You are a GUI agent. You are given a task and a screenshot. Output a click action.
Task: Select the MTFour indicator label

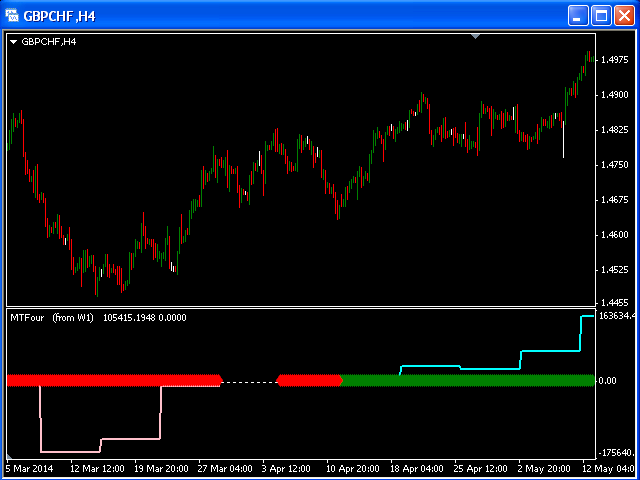point(28,317)
